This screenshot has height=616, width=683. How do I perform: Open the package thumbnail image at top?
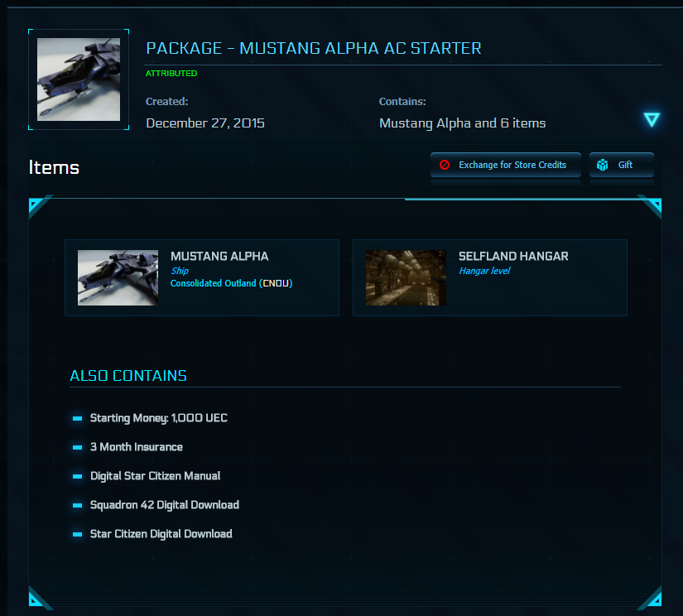point(79,79)
